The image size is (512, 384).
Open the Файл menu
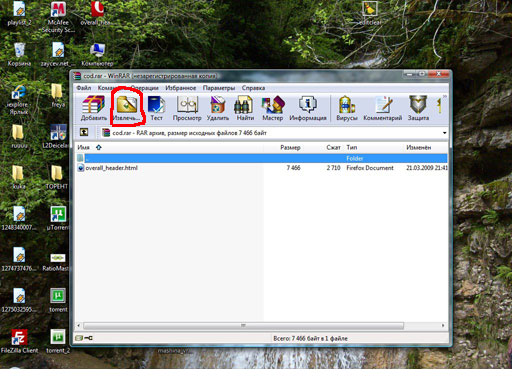[84, 88]
